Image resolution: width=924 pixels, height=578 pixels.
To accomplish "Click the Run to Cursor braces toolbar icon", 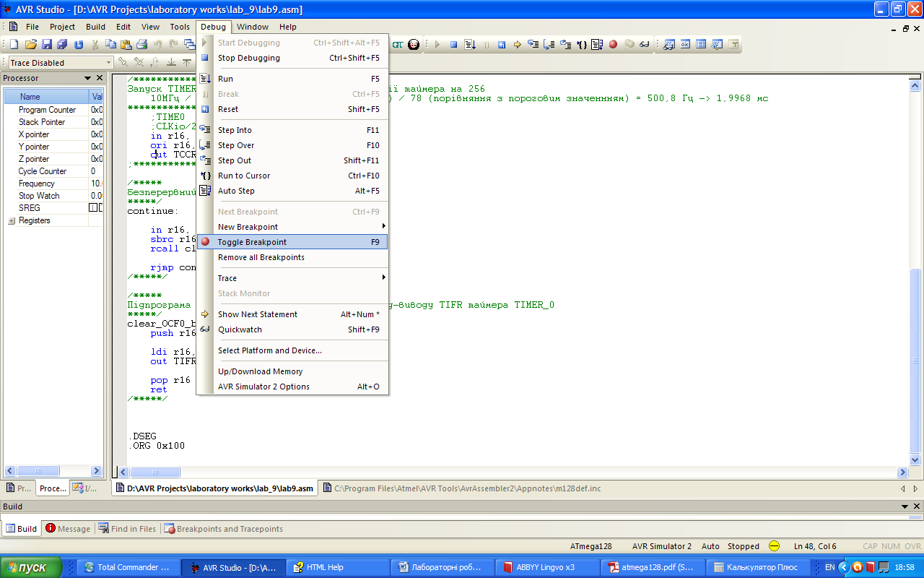I will [x=582, y=45].
